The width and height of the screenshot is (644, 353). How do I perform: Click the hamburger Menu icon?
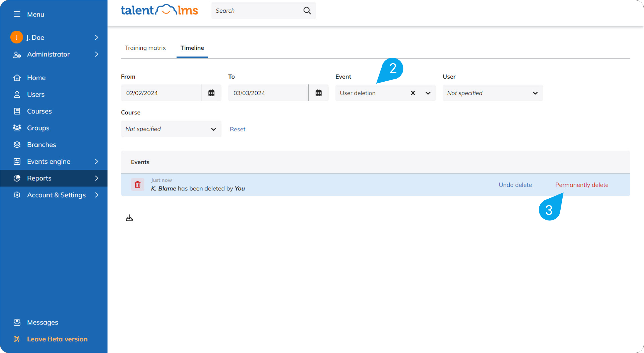17,14
